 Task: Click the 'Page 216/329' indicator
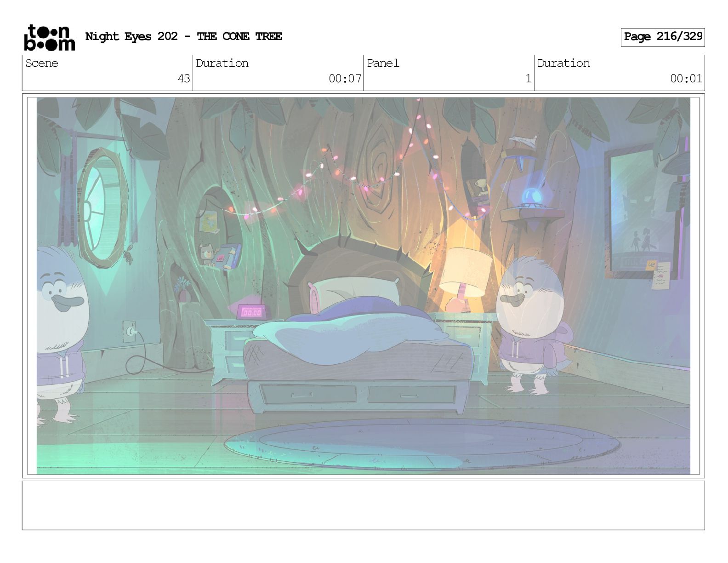(663, 37)
